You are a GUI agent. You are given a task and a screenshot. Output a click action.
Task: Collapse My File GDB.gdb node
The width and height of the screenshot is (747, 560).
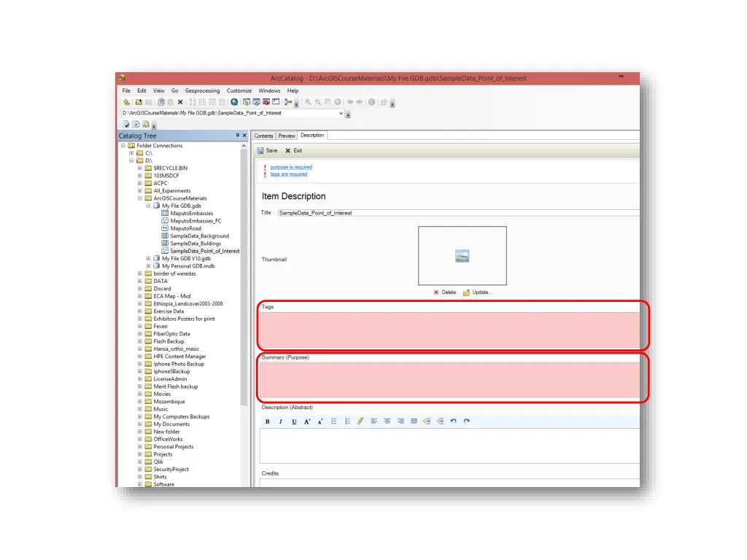[x=148, y=206]
